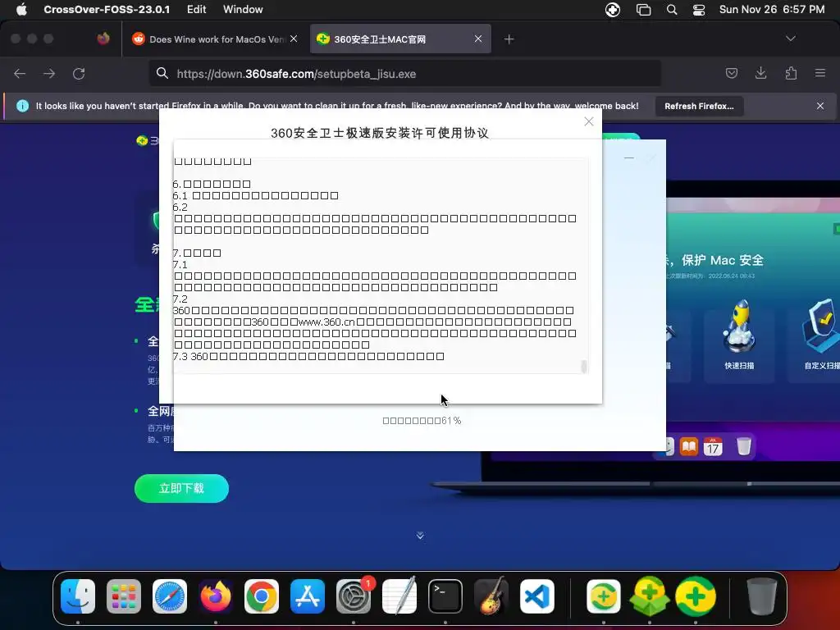
Task: Go back in Firefox
Action: click(x=20, y=73)
